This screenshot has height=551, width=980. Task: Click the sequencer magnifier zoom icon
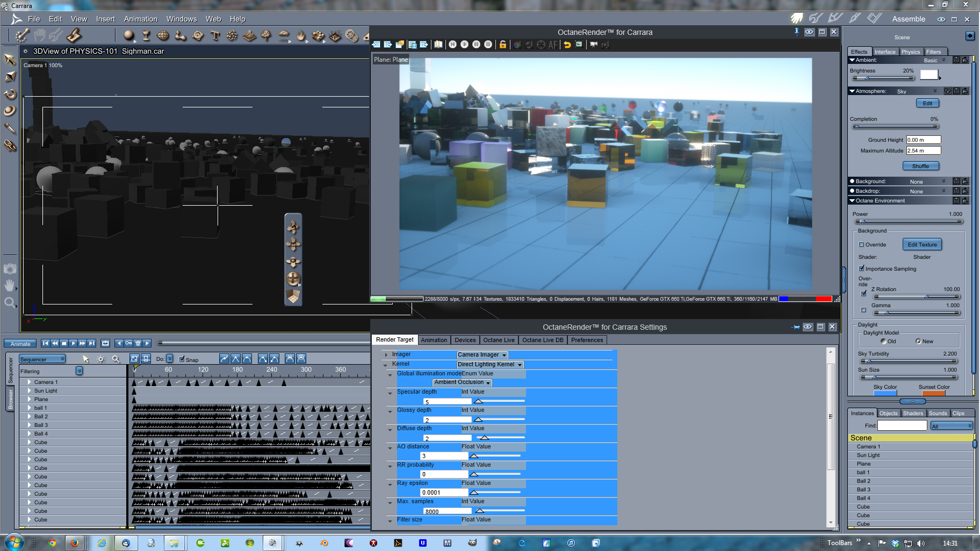tap(116, 359)
